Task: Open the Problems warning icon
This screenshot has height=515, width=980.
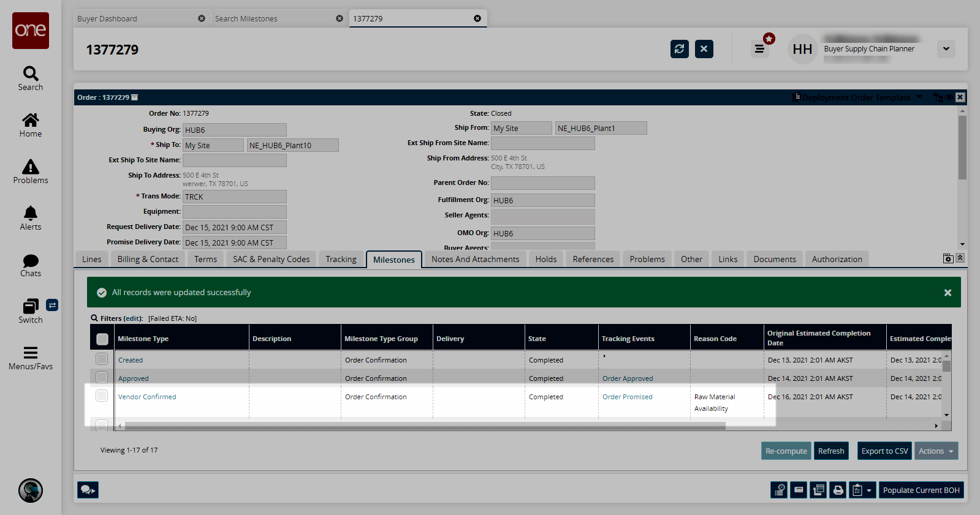Action: (31, 167)
